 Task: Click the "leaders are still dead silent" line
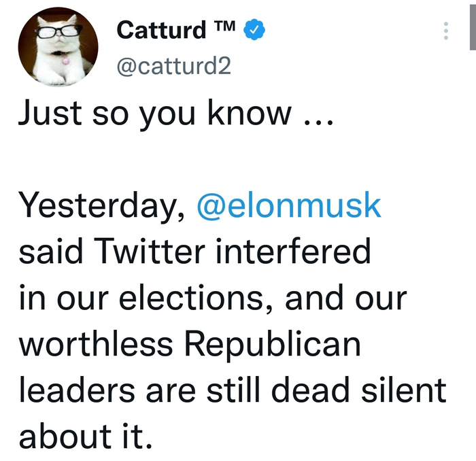coord(233,391)
